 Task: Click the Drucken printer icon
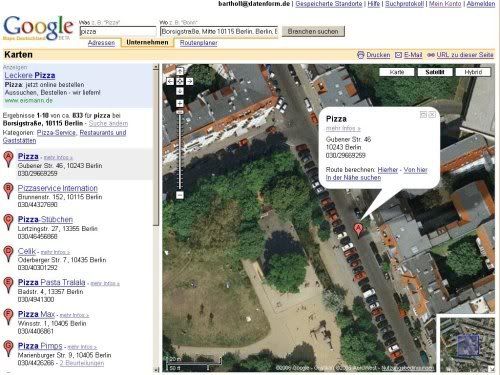click(x=360, y=55)
